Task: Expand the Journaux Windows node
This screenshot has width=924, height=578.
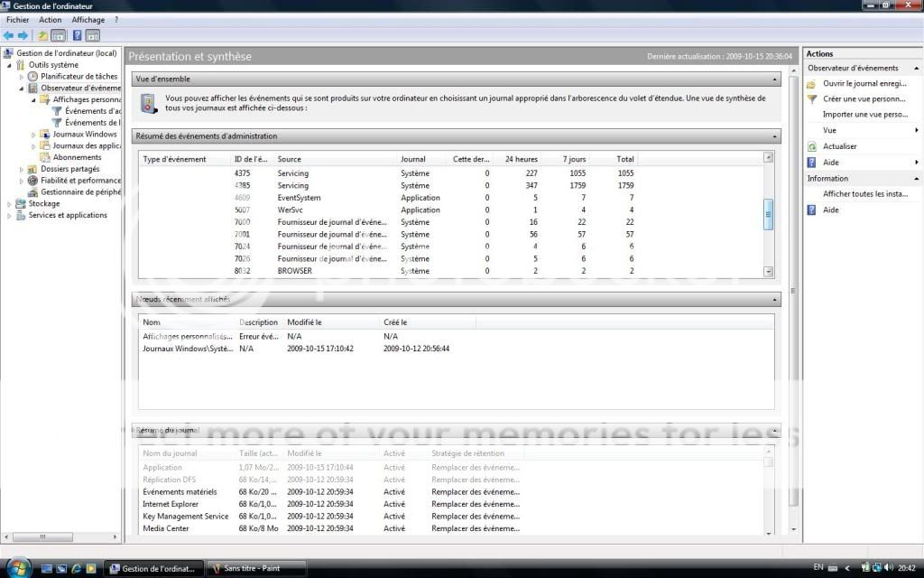Action: pyautogui.click(x=33, y=135)
